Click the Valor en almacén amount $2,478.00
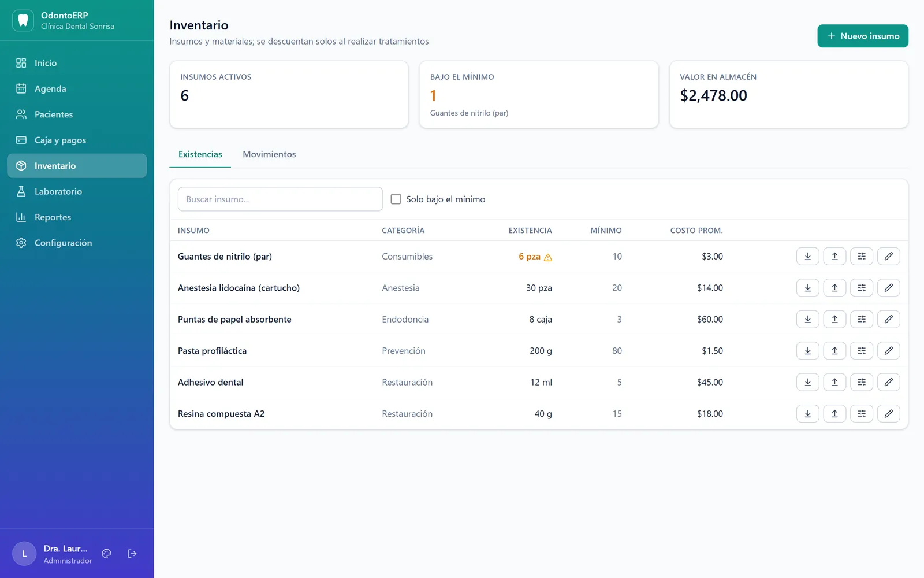This screenshot has height=578, width=924. point(713,95)
